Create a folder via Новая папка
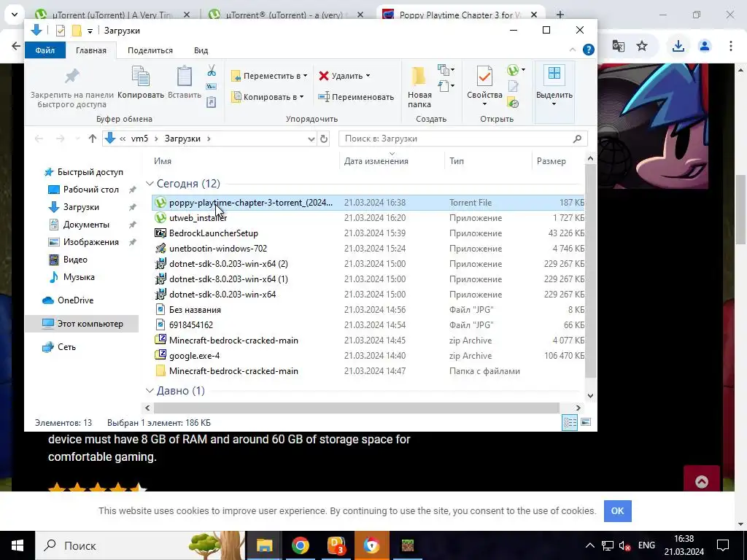747x560 pixels. tap(419, 87)
